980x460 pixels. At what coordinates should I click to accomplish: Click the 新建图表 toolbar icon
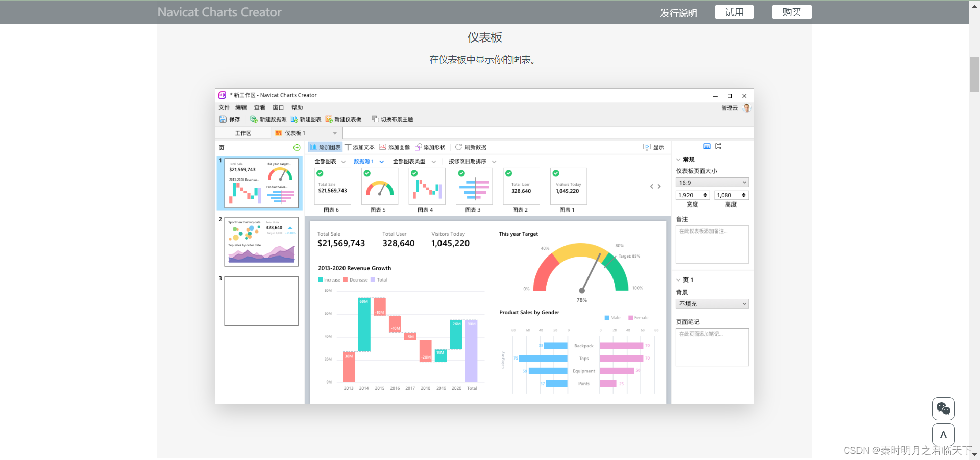[x=294, y=119]
